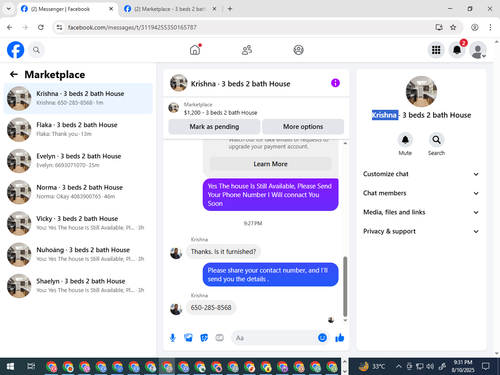Image resolution: width=500 pixels, height=375 pixels.
Task: Open a new browser tab
Action: point(230,9)
